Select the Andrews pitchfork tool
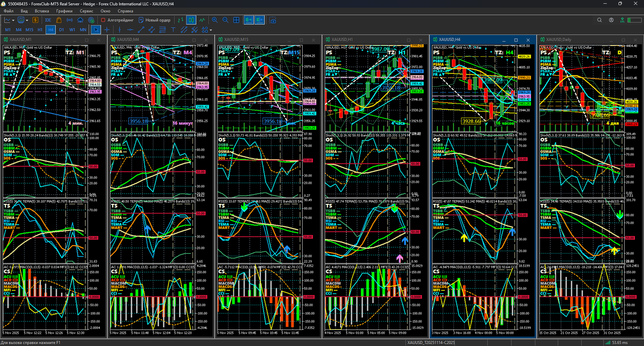The image size is (644, 346). [194, 30]
